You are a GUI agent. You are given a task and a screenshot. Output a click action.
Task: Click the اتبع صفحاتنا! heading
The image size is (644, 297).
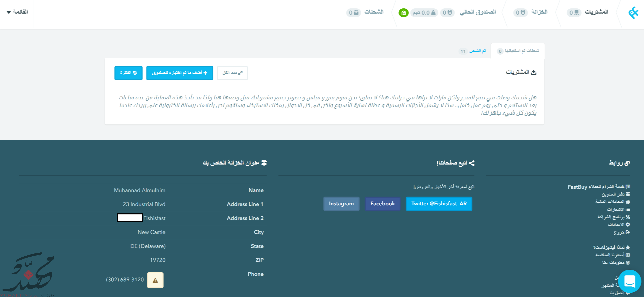coord(455,163)
